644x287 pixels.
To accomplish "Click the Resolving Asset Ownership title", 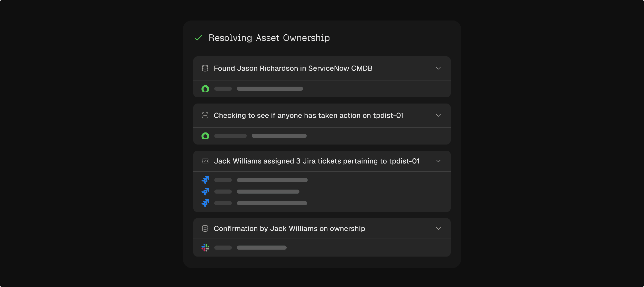I will (x=269, y=38).
